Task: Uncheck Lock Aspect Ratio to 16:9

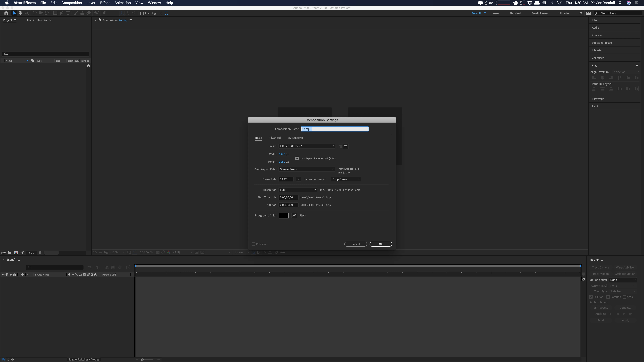Action: pyautogui.click(x=297, y=158)
